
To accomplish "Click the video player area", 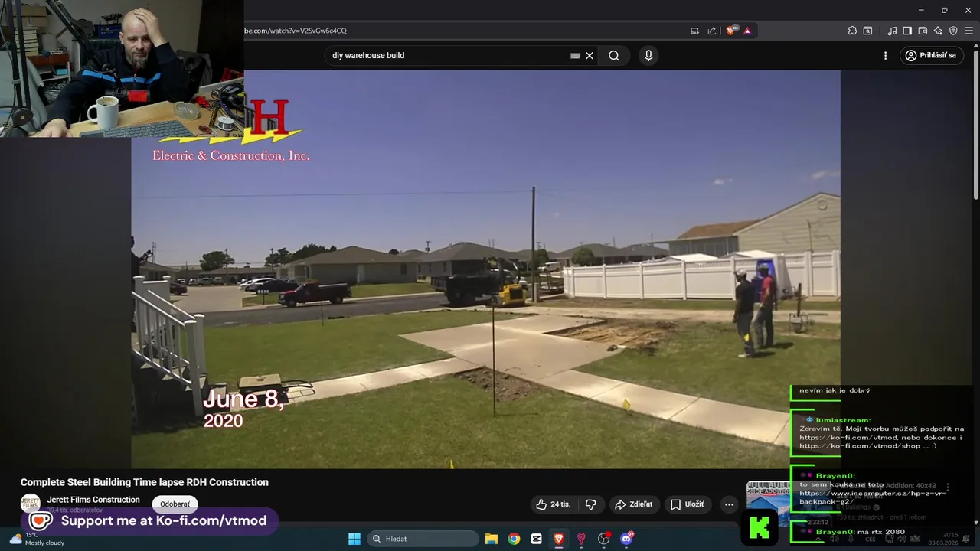I will 485,269.
